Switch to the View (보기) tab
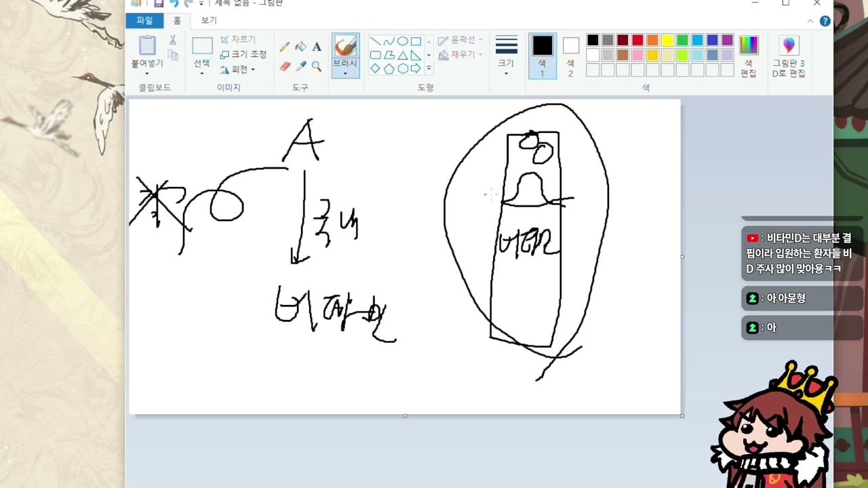This screenshot has width=868, height=488. 209,21
